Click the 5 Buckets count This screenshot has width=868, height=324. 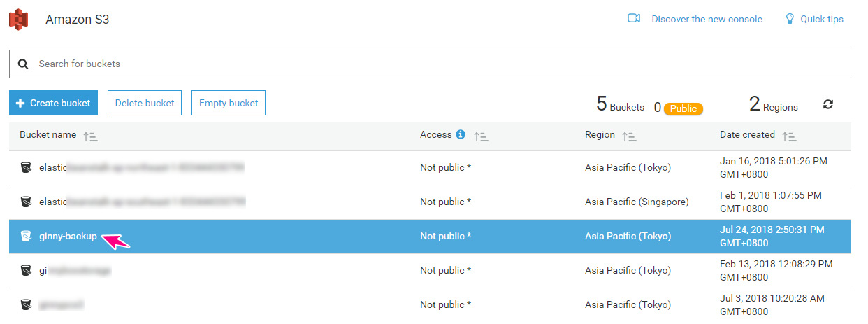[x=620, y=105]
